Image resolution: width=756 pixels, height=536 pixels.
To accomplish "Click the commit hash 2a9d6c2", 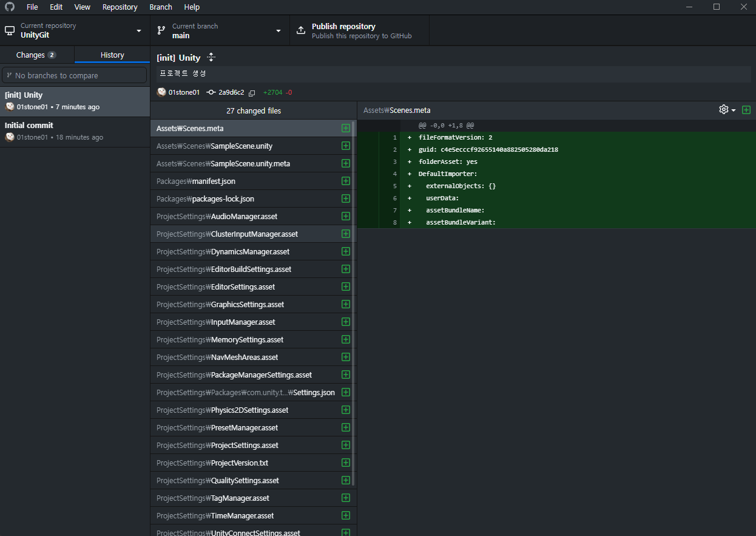I will 231,92.
